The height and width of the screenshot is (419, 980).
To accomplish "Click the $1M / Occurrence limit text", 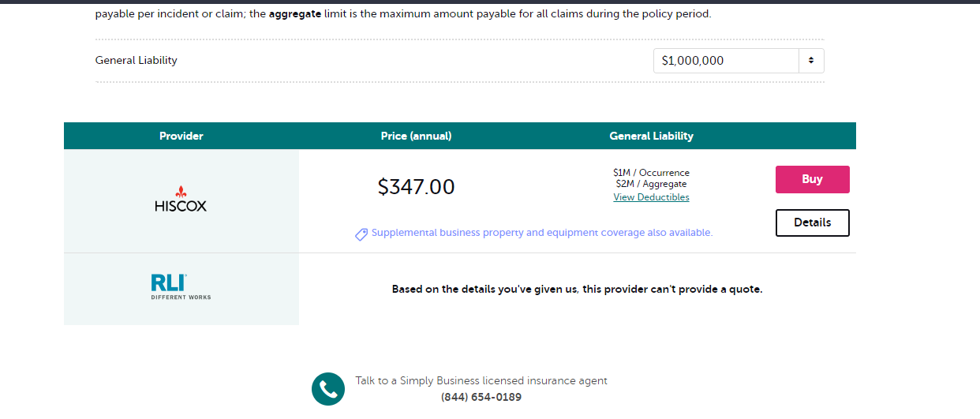I will point(651,173).
